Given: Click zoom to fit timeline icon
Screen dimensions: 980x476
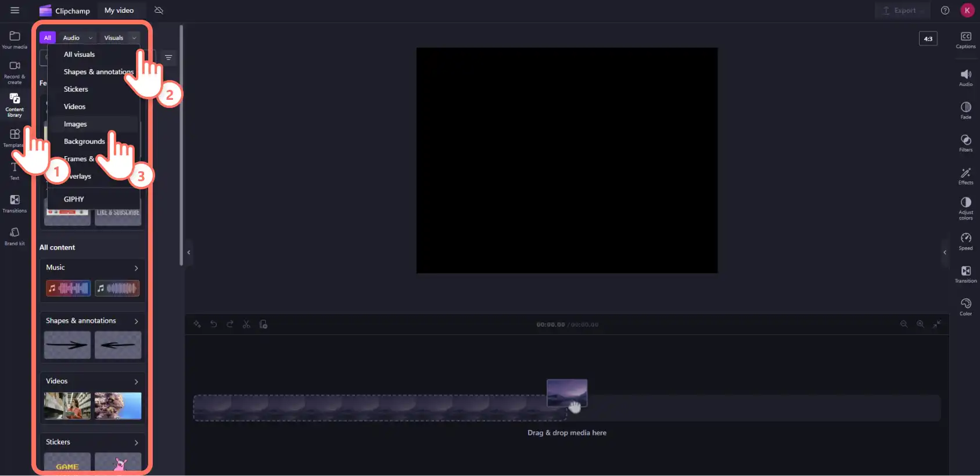Looking at the screenshot, I should tap(937, 324).
